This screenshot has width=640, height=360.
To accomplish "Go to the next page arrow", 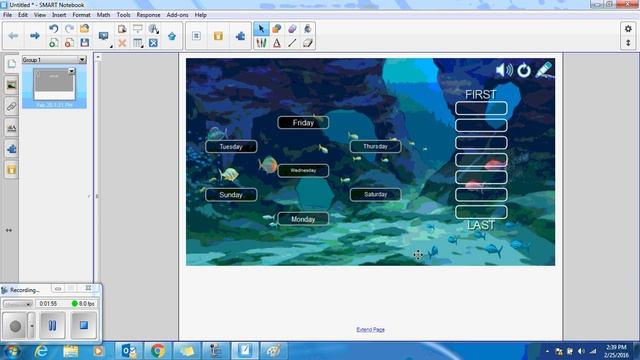I will click(x=35, y=36).
